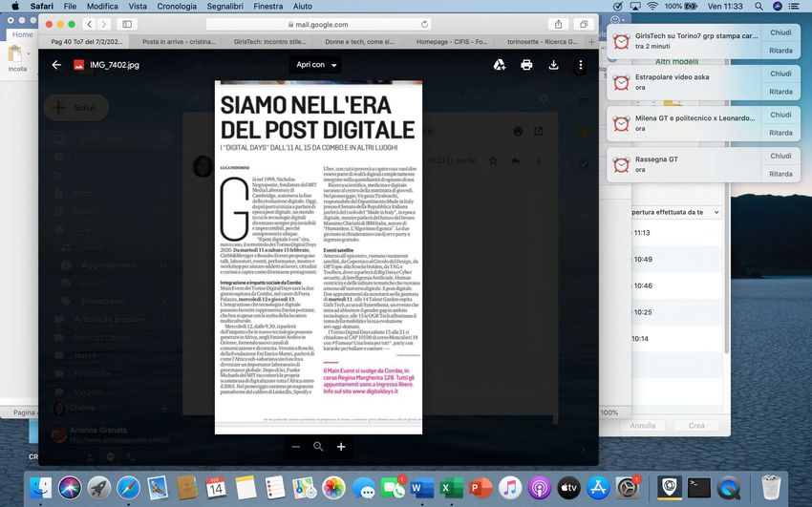Click Chiudi on the Rassegna GT reminder
This screenshot has height=507, width=812.
780,156
